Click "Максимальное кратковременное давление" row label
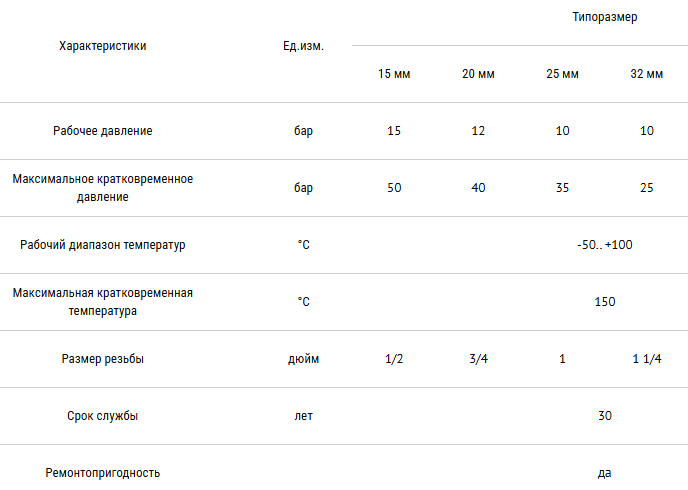The width and height of the screenshot is (688, 490). click(103, 188)
